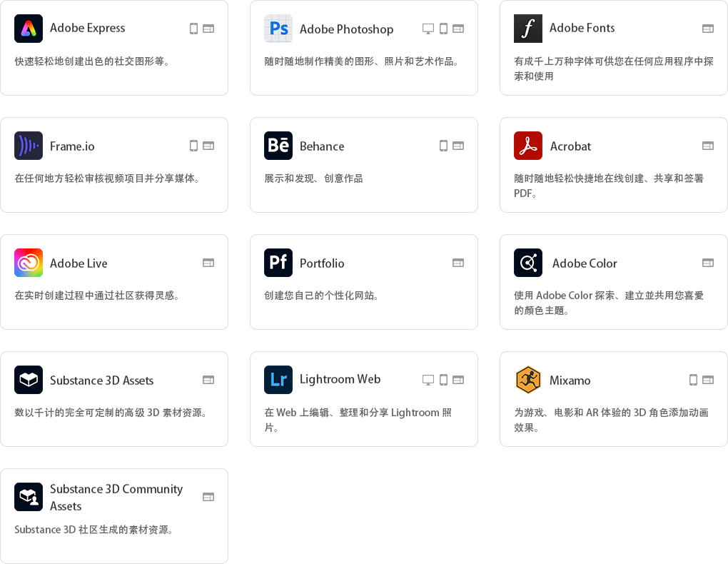Select the text "在实时创建过程中通过社区获得灵感。"

[x=97, y=296]
